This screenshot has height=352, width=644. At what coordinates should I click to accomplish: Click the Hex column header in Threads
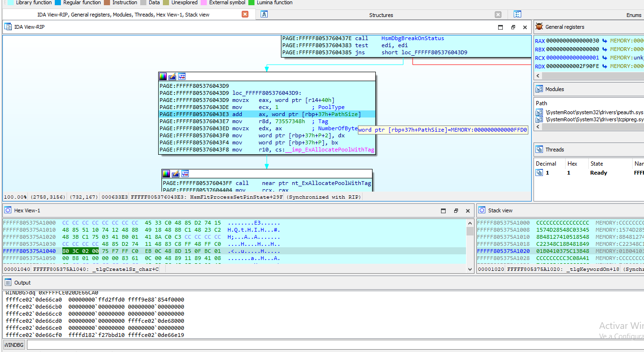[572, 163]
